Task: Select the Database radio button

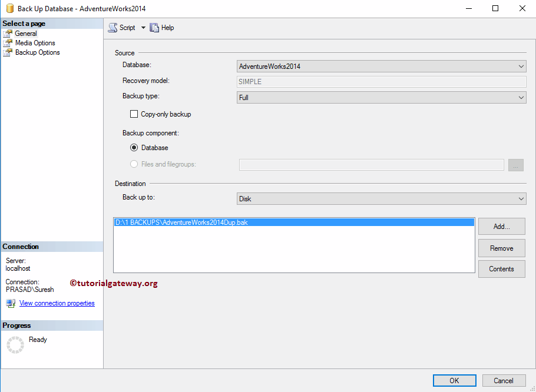Action: coord(134,148)
